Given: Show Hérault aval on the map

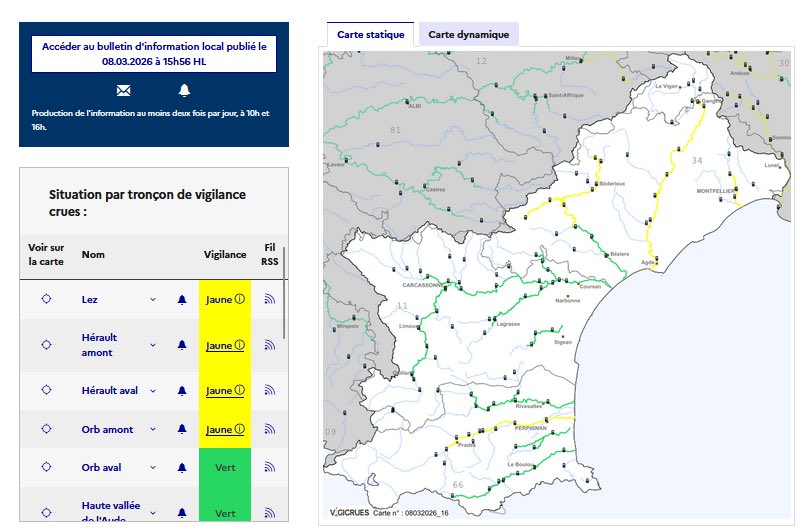Looking at the screenshot, I should click(46, 390).
